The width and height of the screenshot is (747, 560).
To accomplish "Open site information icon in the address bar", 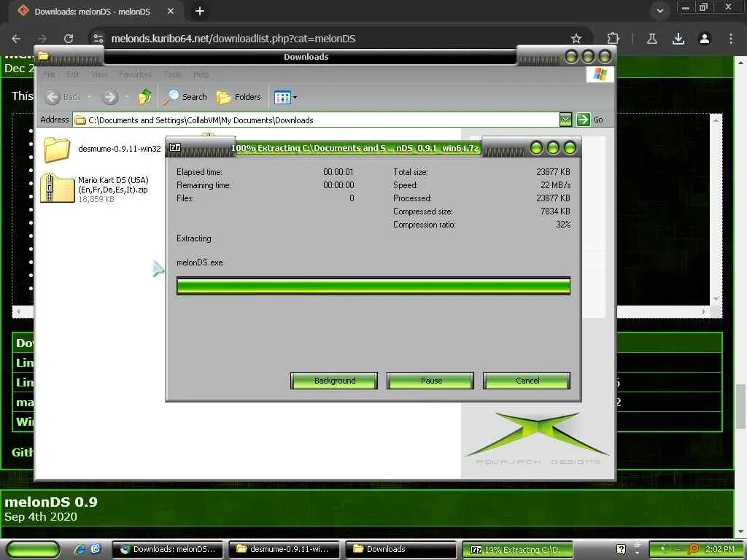I will [98, 39].
